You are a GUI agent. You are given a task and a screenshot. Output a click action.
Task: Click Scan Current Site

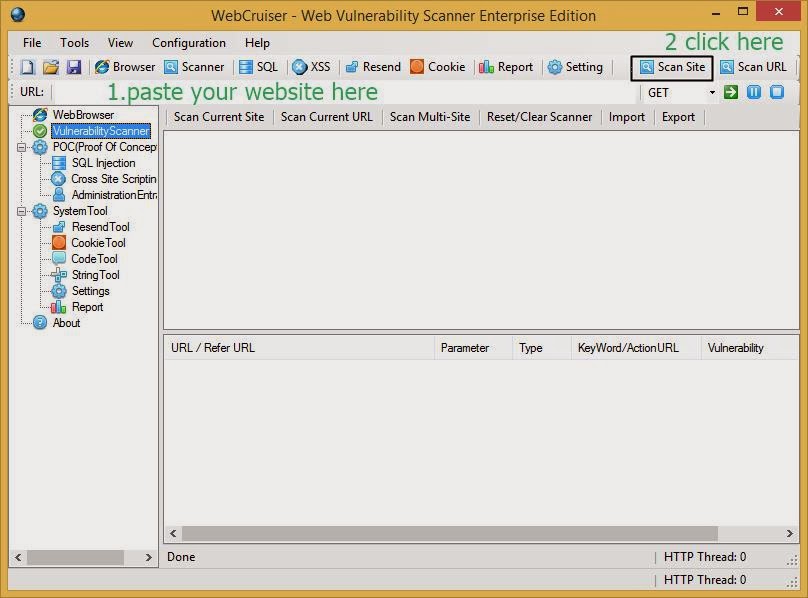pos(219,117)
